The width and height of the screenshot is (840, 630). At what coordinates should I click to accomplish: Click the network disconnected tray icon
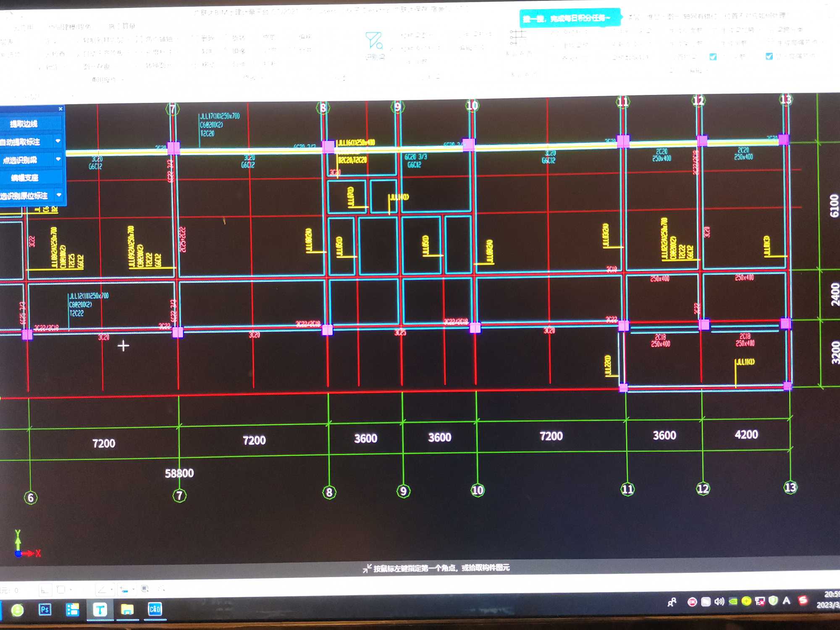(x=760, y=601)
